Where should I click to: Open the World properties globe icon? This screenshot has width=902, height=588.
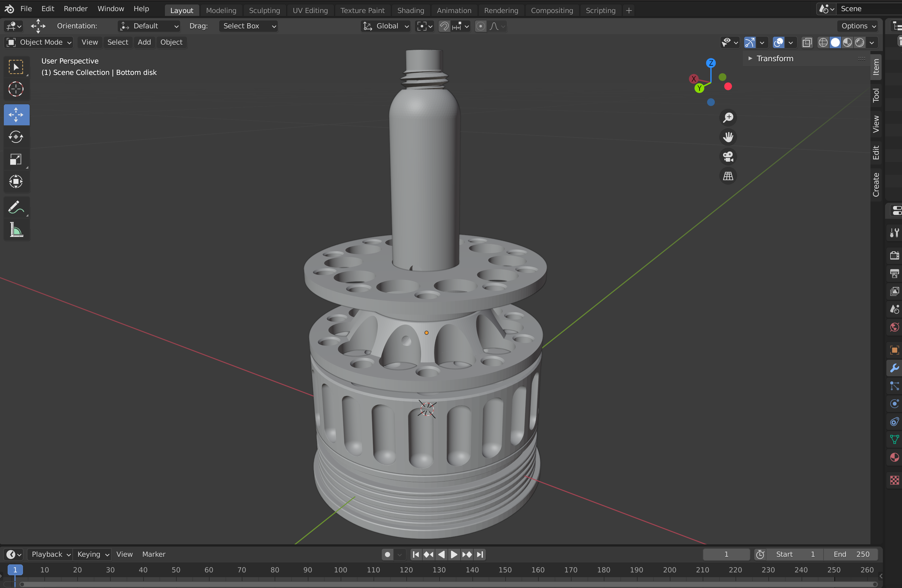coord(894,327)
